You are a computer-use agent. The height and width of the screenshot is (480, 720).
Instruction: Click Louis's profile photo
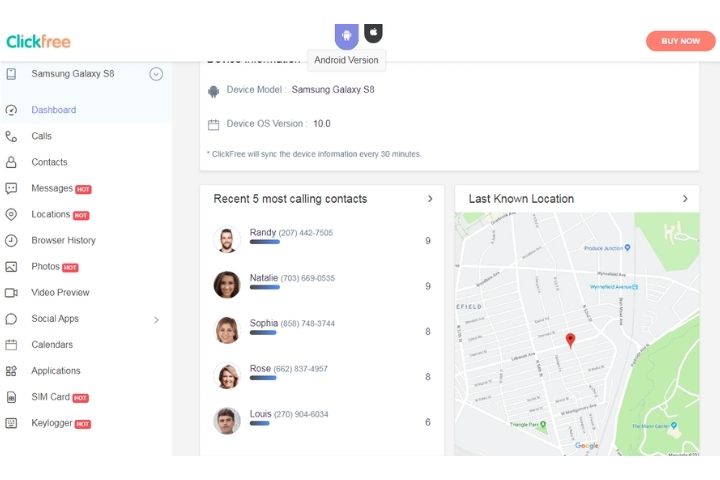(x=227, y=421)
